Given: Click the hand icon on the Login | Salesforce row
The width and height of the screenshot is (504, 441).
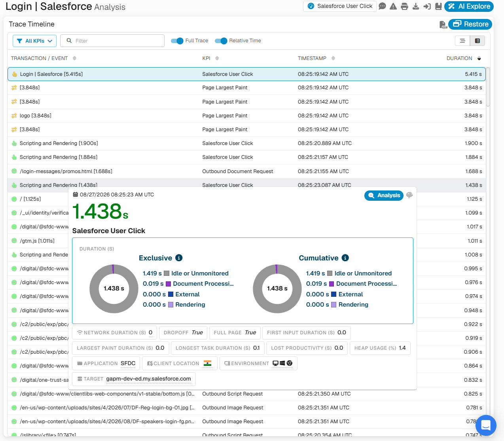Looking at the screenshot, I should coord(15,74).
